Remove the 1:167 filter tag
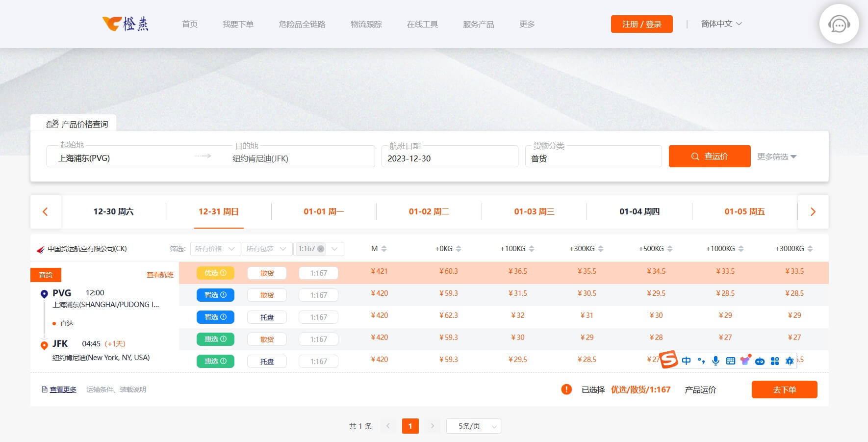 (x=321, y=249)
